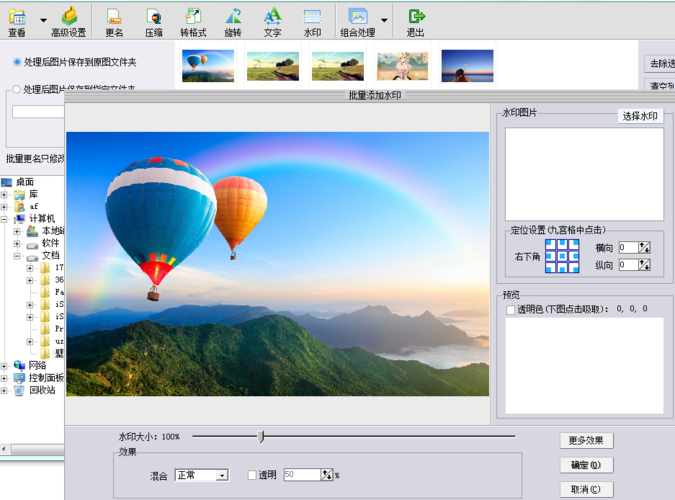Expand the 网络 tree node
Screen dimensions: 675x500
point(4,366)
